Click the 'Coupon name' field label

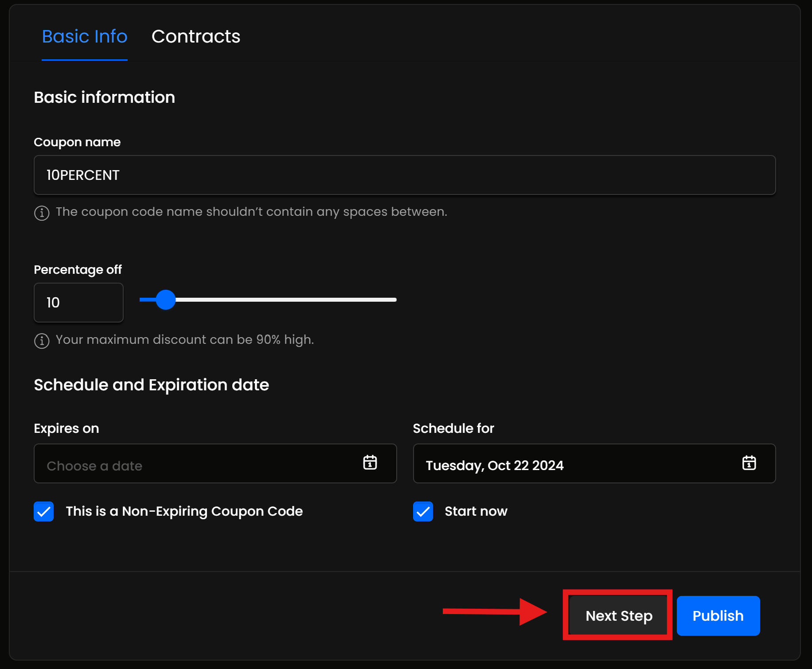(77, 142)
